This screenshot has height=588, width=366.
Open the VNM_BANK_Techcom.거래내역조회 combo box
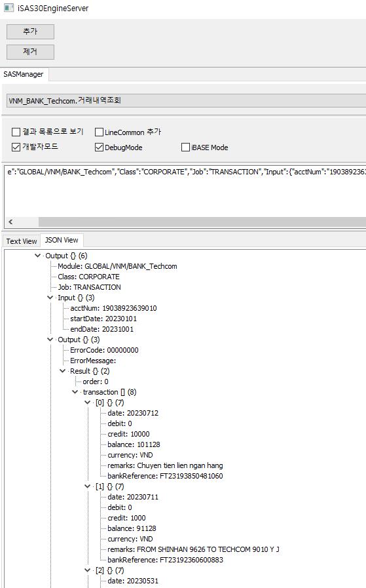pyautogui.click(x=186, y=100)
